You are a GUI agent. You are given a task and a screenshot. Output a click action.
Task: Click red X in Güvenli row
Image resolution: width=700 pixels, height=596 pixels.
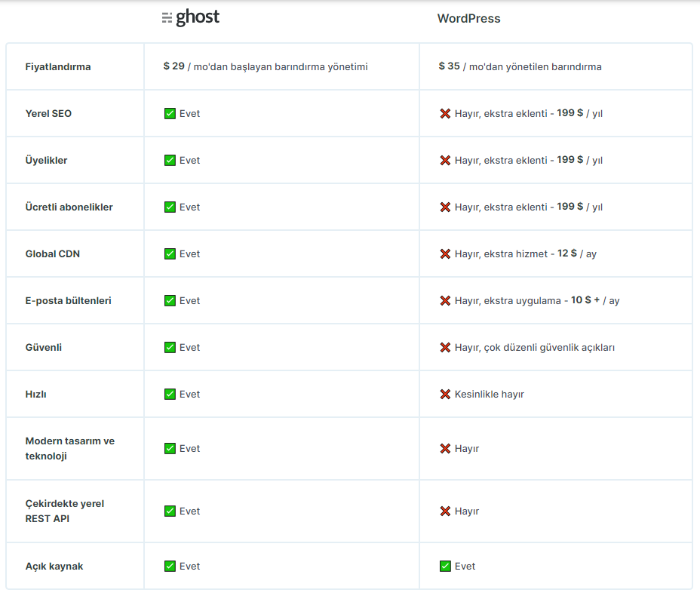tap(445, 347)
